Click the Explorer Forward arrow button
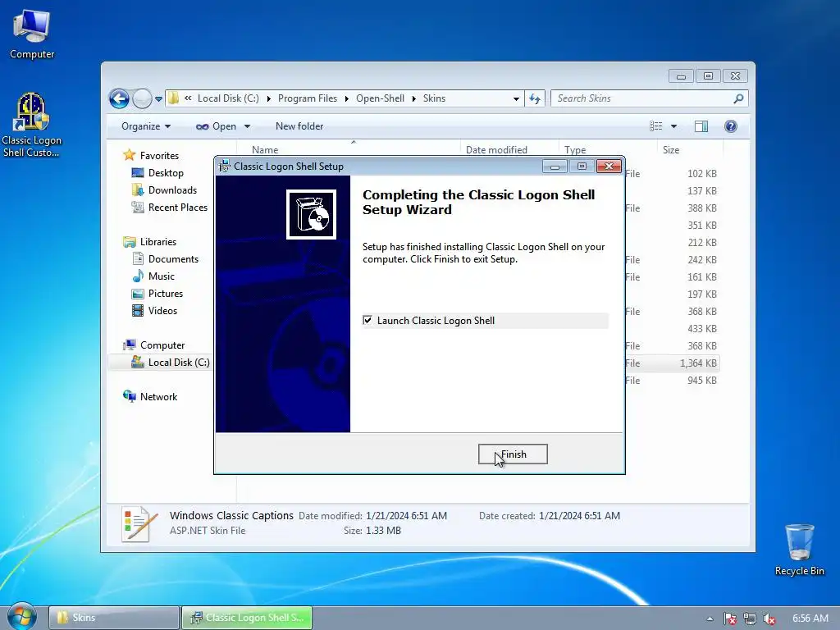Screen dimensions: 840x630 142,98
